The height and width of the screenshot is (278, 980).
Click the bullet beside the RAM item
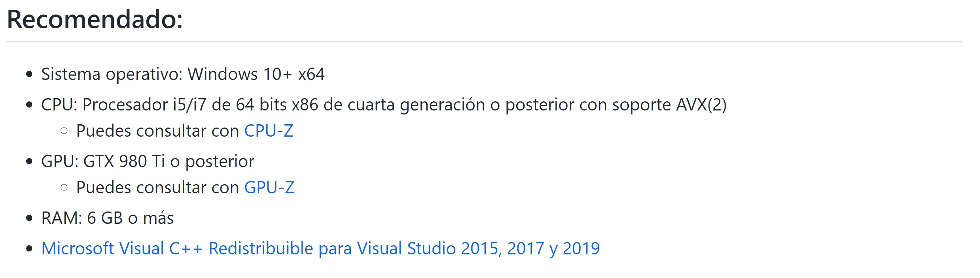pos(29,218)
